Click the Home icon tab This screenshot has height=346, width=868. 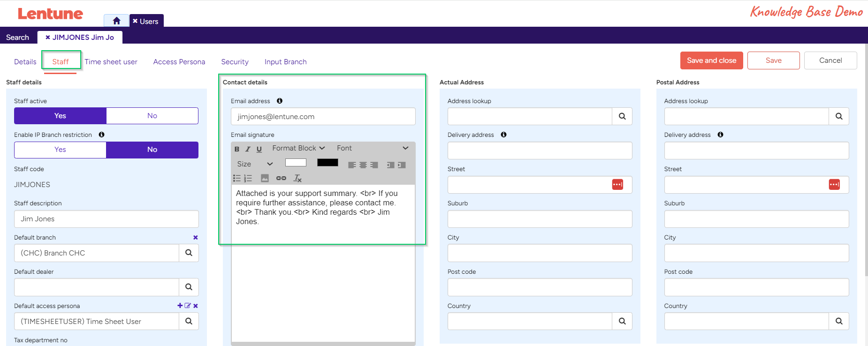(x=116, y=21)
